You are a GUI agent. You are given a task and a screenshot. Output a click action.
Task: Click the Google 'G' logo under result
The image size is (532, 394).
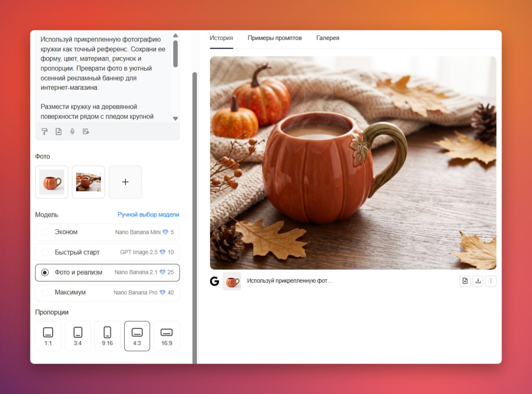(x=214, y=281)
